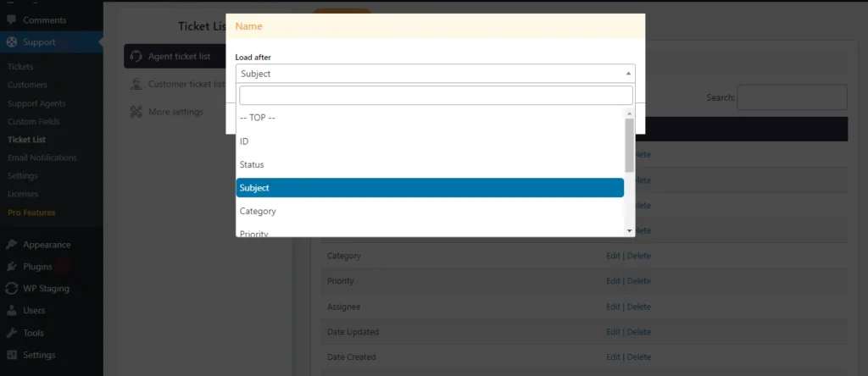Edit the Assignee row
This screenshot has height=376, width=868.
tap(613, 307)
